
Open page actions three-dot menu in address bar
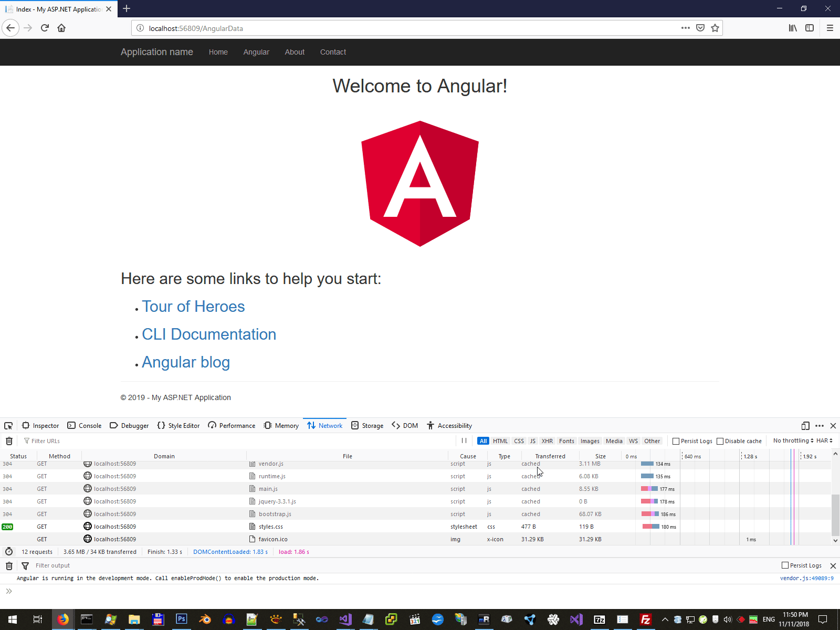pyautogui.click(x=686, y=28)
